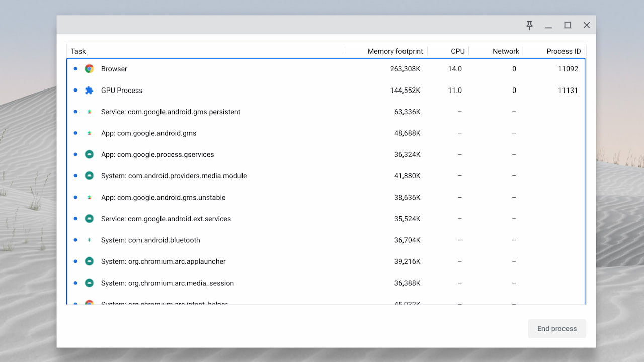Click the Android icon for com.google.android.ext.services
This screenshot has width=644, height=362.
[89, 219]
